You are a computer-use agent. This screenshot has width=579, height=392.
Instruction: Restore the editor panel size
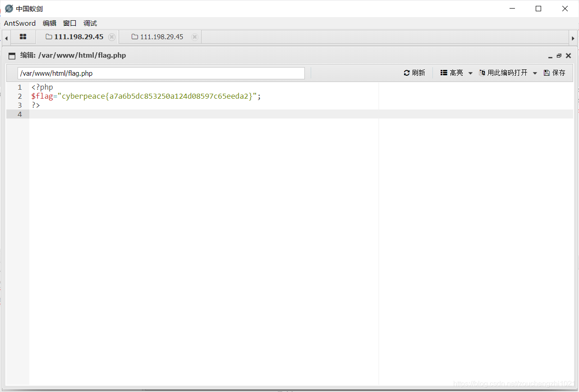pos(559,56)
